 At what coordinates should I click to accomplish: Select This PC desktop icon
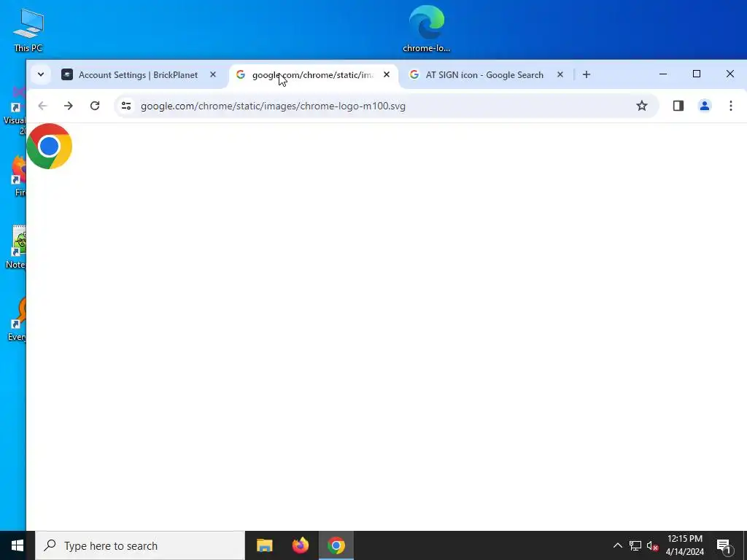28,30
